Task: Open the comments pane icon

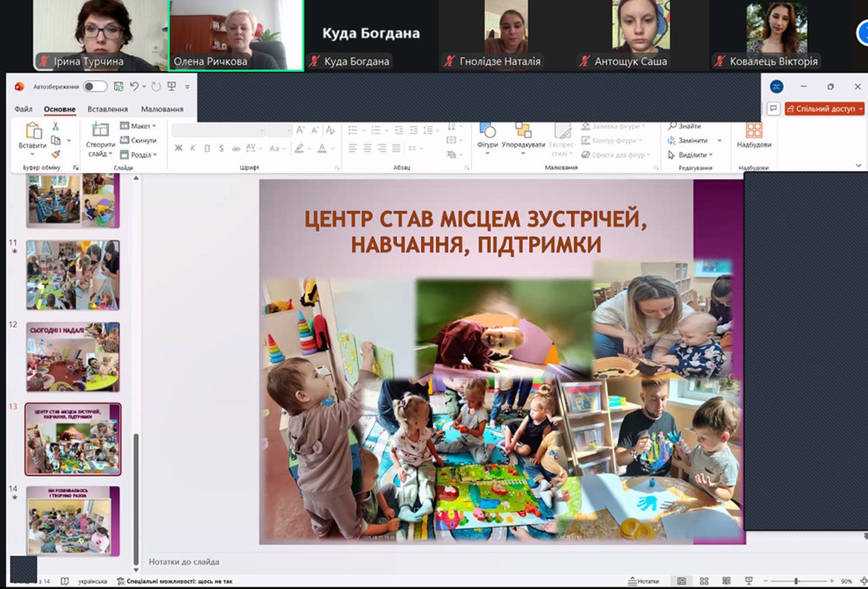Action: [x=773, y=109]
